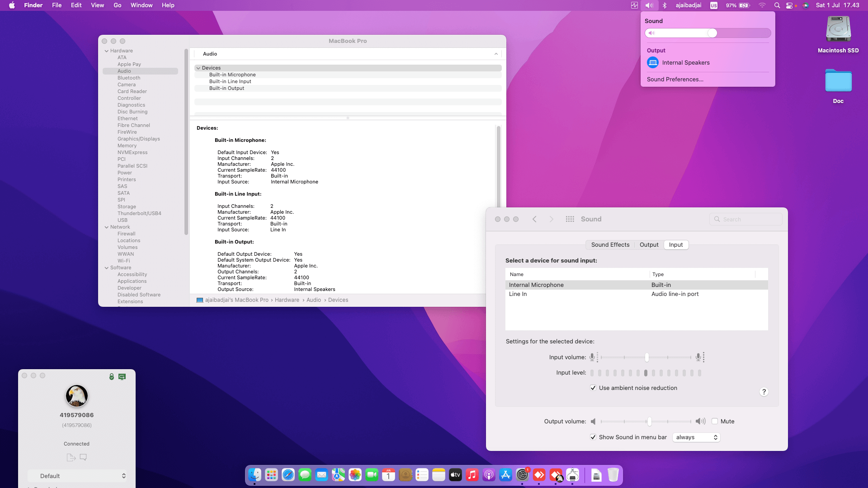Image resolution: width=868 pixels, height=488 pixels.
Task: Click the Internal Speakers output icon
Action: click(653, 63)
